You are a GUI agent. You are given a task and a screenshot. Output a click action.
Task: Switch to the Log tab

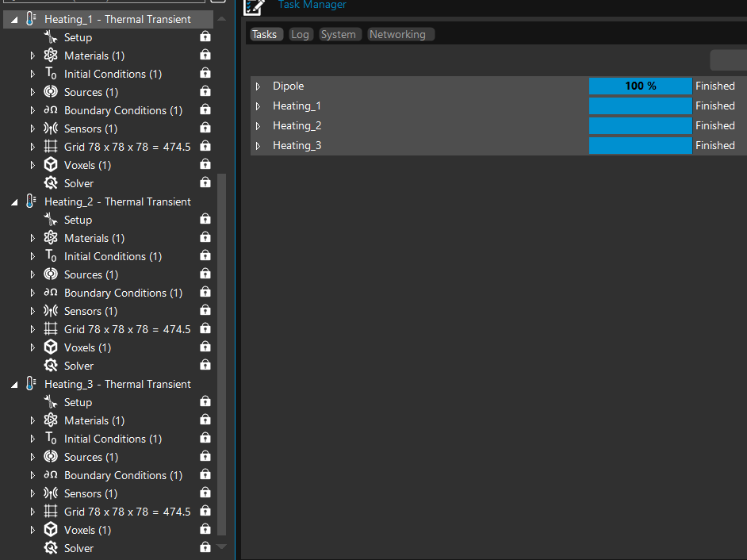tap(300, 34)
